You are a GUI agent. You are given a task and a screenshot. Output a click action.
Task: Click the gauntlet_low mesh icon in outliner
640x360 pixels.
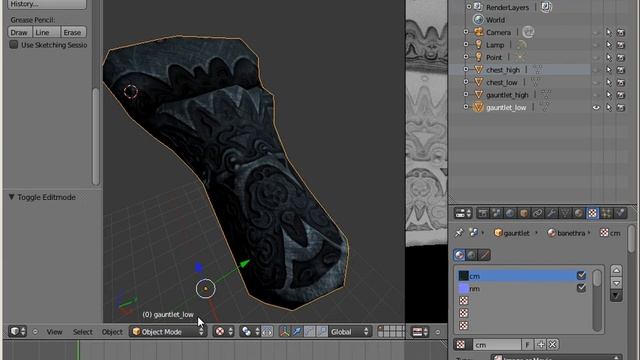(x=479, y=107)
